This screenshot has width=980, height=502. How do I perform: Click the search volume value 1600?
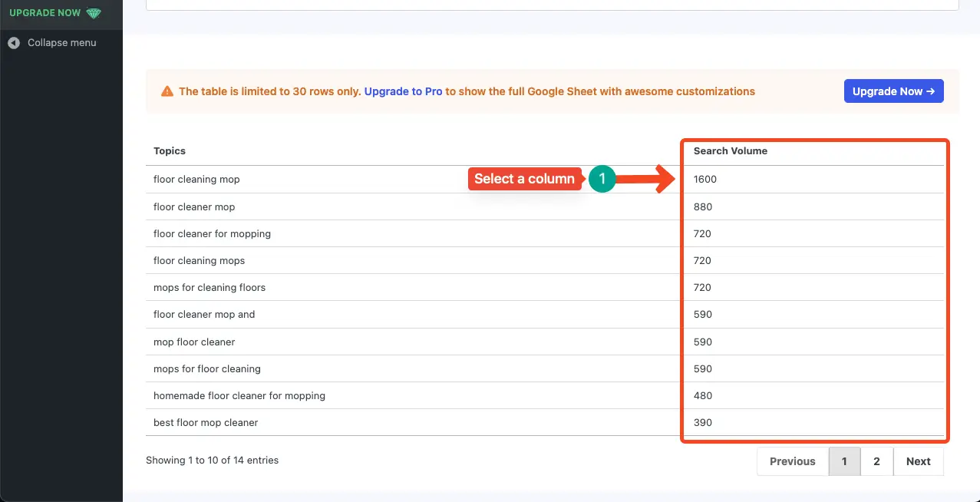(705, 180)
